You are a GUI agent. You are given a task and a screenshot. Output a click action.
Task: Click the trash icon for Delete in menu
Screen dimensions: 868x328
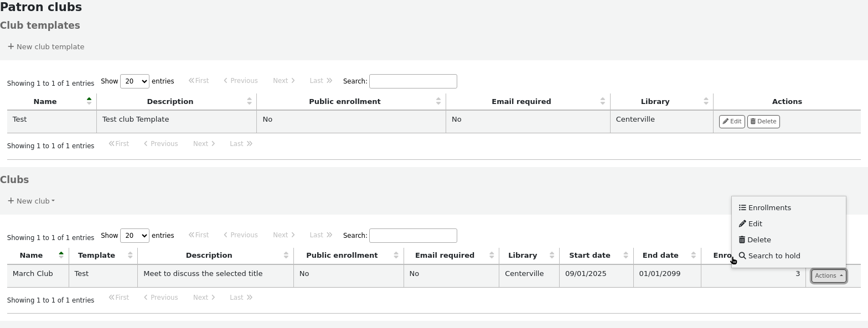742,240
